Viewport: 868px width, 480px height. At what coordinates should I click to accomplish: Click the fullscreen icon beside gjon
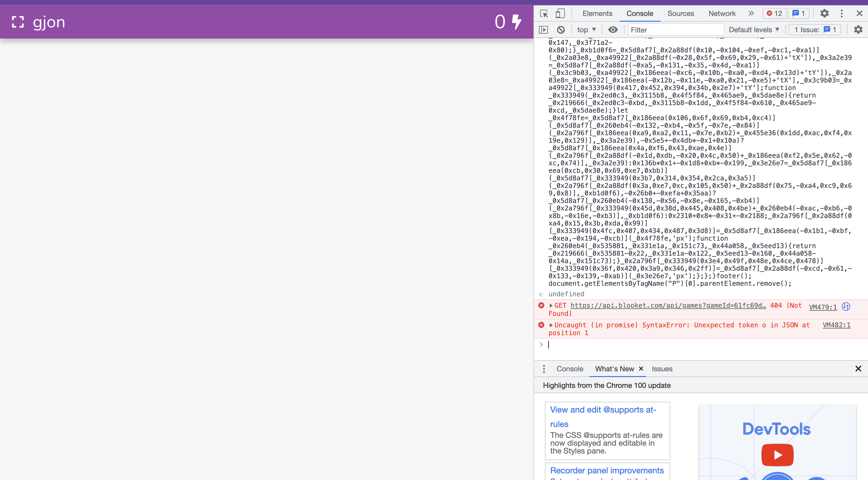coord(18,22)
